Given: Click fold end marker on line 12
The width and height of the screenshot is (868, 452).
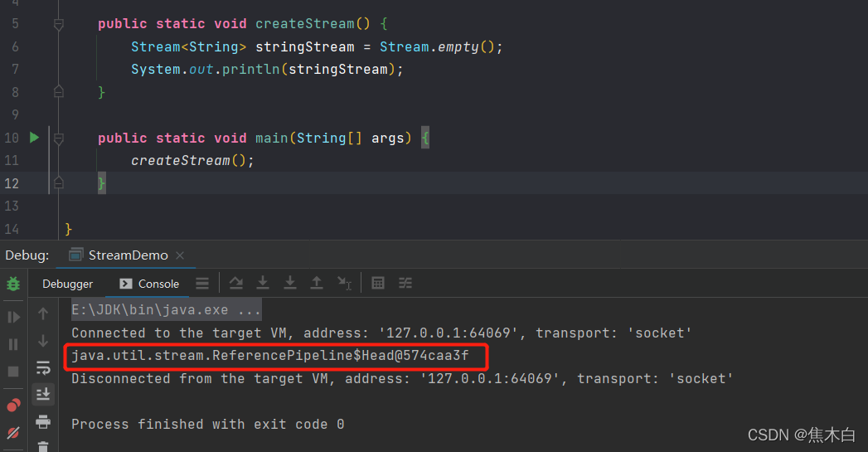Looking at the screenshot, I should (x=59, y=182).
